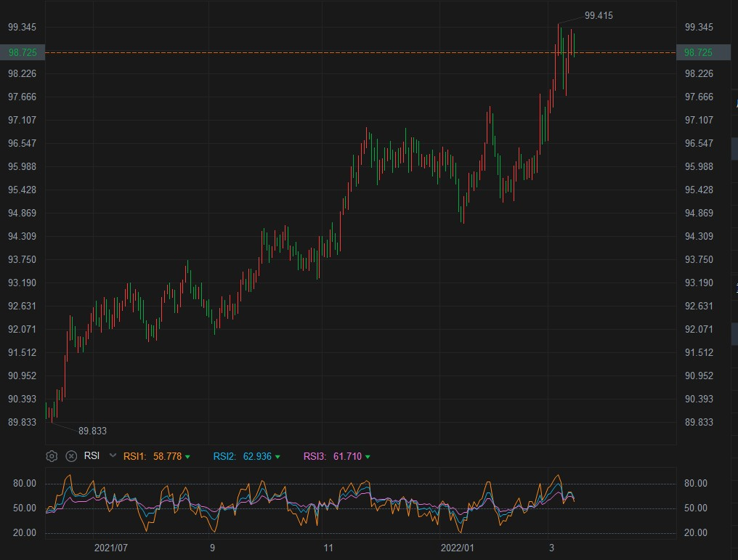Screen dimensions: 738x560
Task: Click the 96.547 label on right price axis
Action: tap(698, 143)
